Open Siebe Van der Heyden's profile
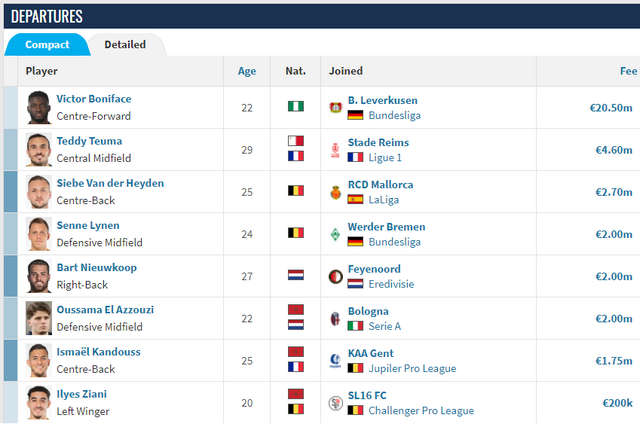Viewport: 640px width, 424px height. pyautogui.click(x=110, y=183)
